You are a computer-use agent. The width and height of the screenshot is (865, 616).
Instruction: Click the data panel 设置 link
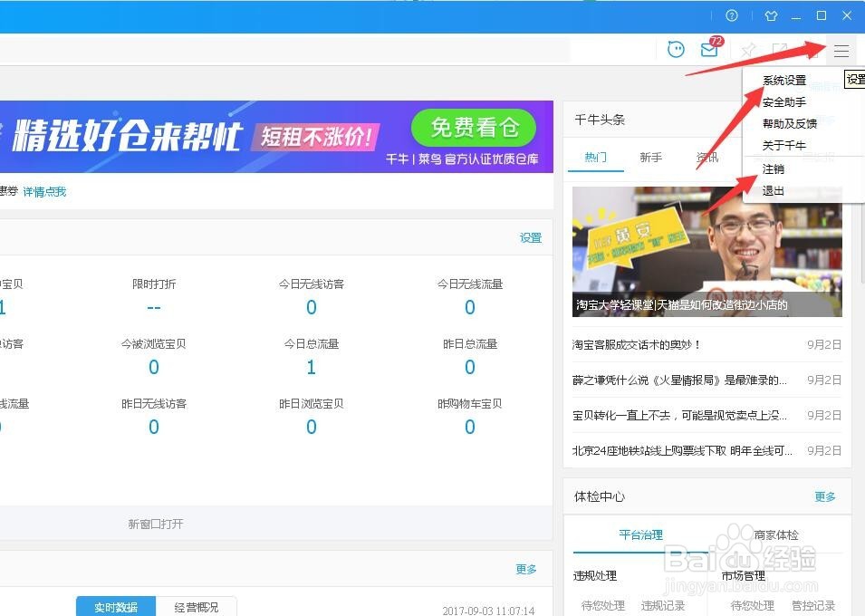tap(531, 238)
